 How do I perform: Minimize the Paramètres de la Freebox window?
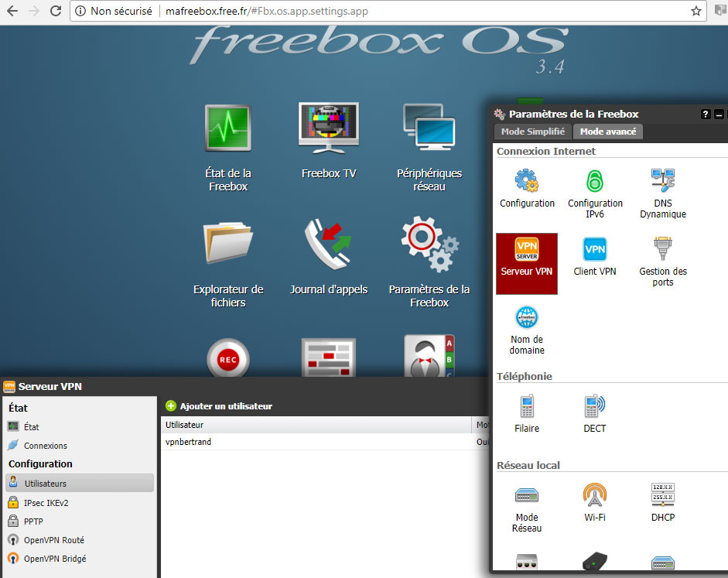(x=719, y=115)
